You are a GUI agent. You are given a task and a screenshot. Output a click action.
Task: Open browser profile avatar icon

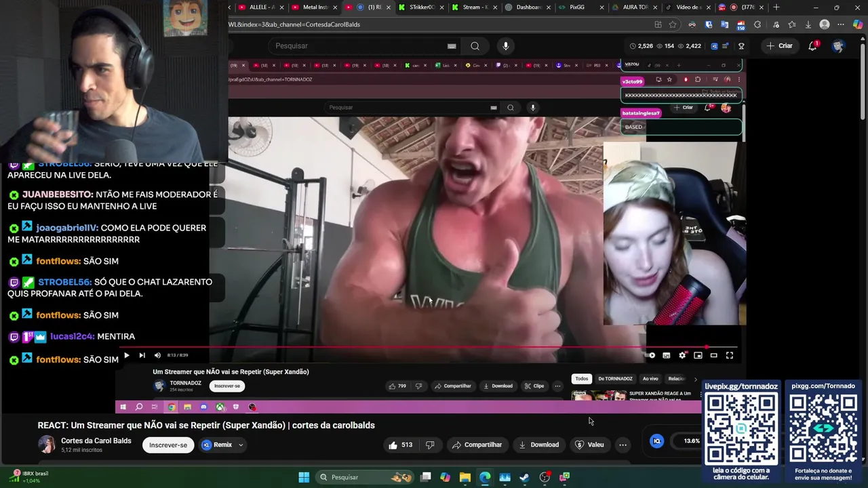click(825, 24)
